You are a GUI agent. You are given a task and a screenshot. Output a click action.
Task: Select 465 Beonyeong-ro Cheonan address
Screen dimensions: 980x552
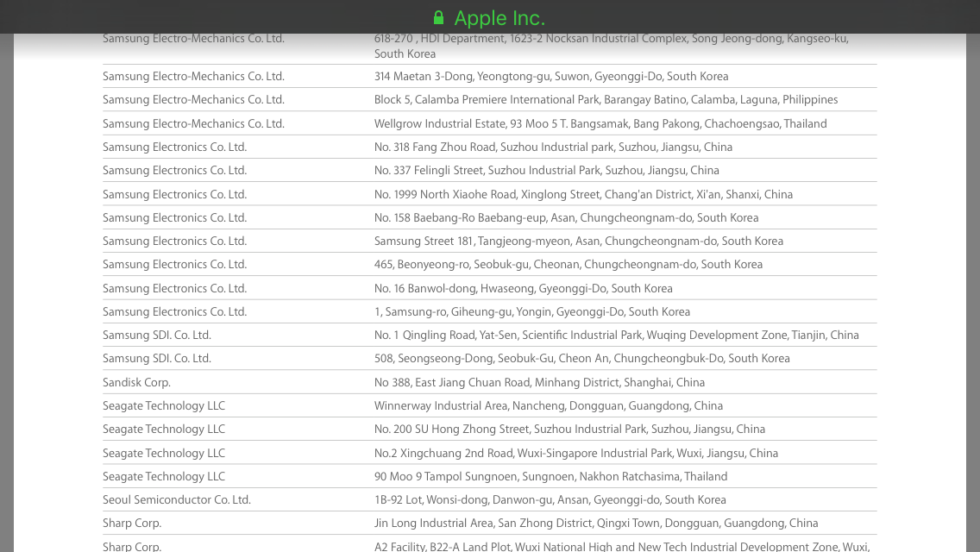point(569,265)
